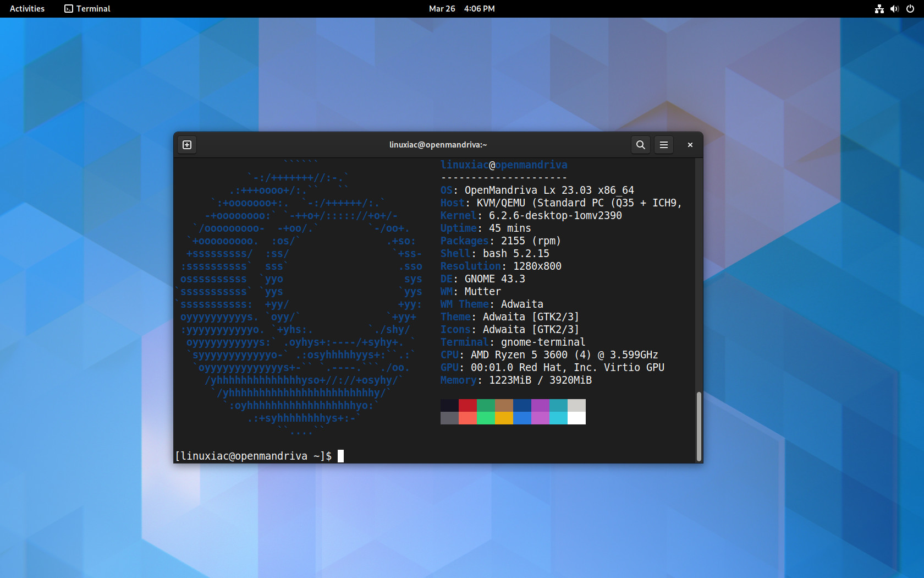Click the dark purple color block
The height and width of the screenshot is (578, 924).
point(540,406)
